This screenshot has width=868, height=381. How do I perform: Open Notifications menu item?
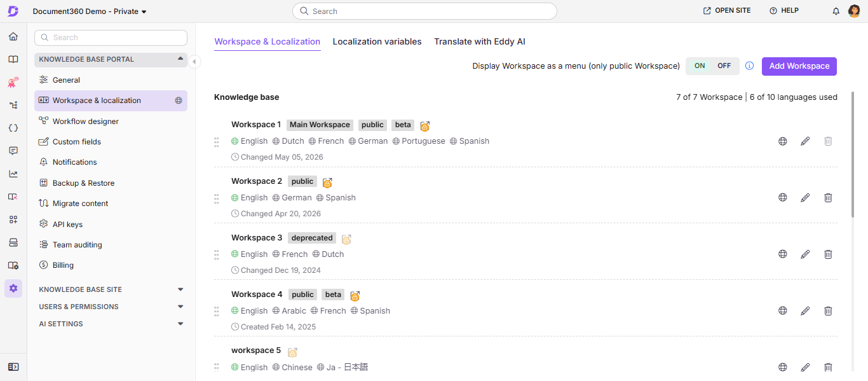coord(111,162)
